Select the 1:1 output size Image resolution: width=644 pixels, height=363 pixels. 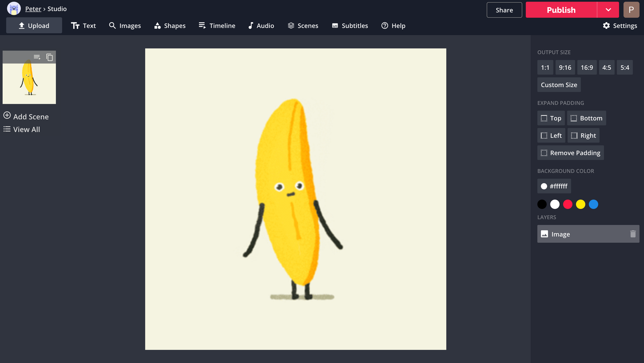point(545,68)
